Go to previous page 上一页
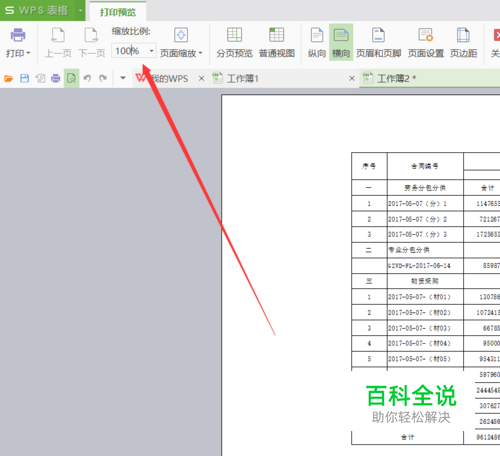Image resolution: width=500 pixels, height=456 pixels. pyautogui.click(x=58, y=43)
